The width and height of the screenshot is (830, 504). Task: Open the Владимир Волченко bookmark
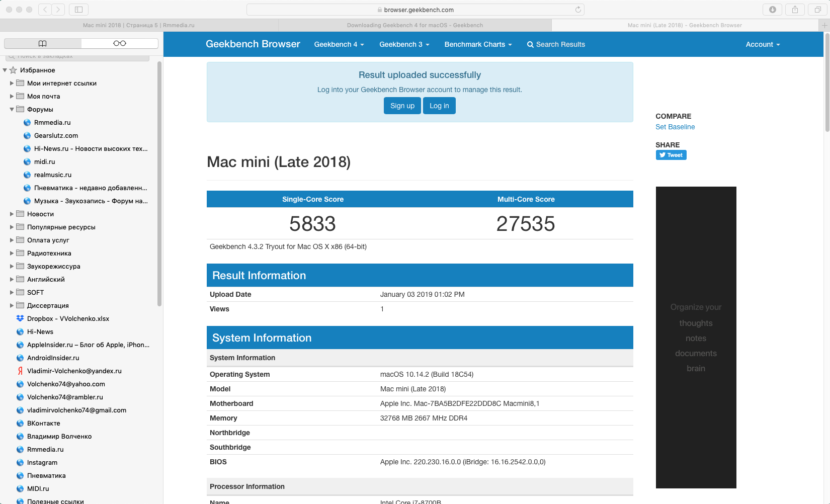tap(59, 436)
